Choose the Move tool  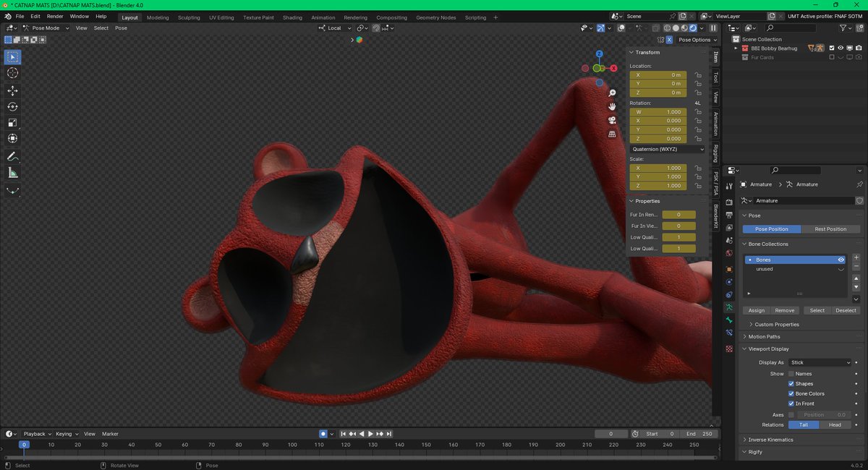coord(12,90)
